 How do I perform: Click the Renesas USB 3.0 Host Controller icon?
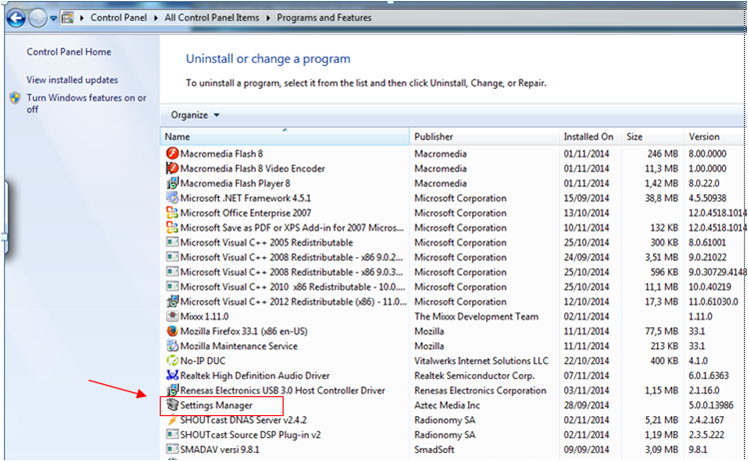click(172, 390)
